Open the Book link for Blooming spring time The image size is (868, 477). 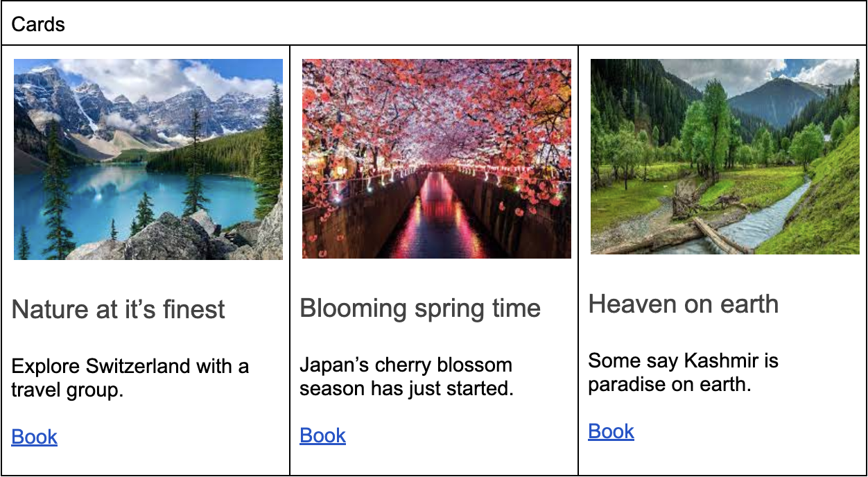click(x=322, y=435)
